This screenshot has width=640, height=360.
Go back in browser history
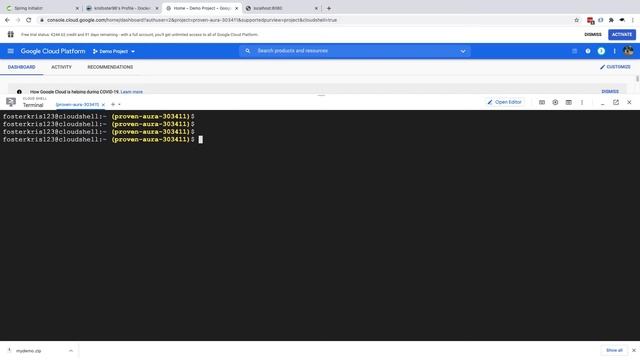point(7,20)
